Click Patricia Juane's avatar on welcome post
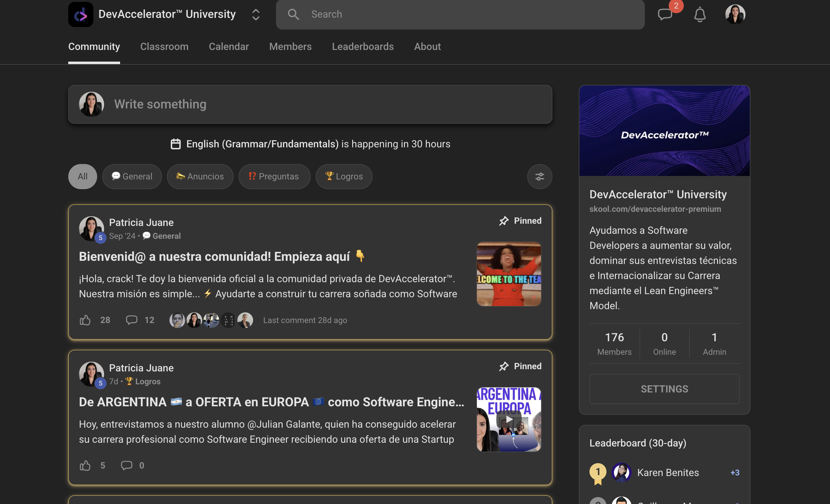The image size is (830, 504). point(91,229)
